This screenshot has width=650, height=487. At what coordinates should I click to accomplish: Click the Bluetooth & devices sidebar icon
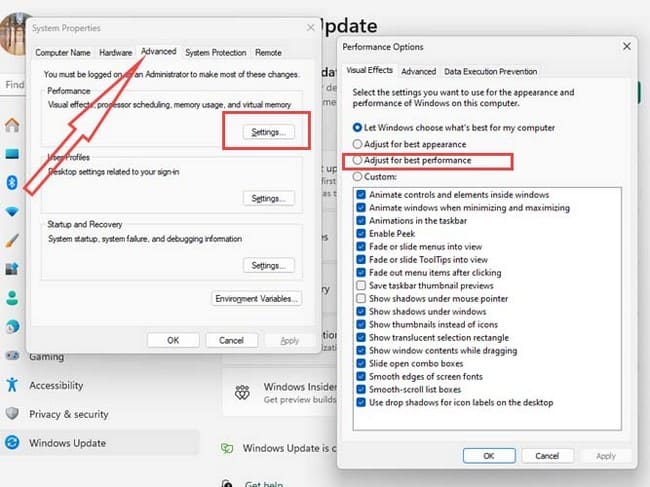pos(12,182)
